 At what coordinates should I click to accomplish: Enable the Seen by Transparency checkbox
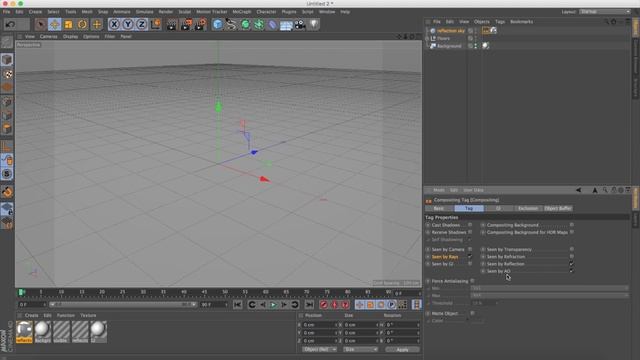(571, 249)
